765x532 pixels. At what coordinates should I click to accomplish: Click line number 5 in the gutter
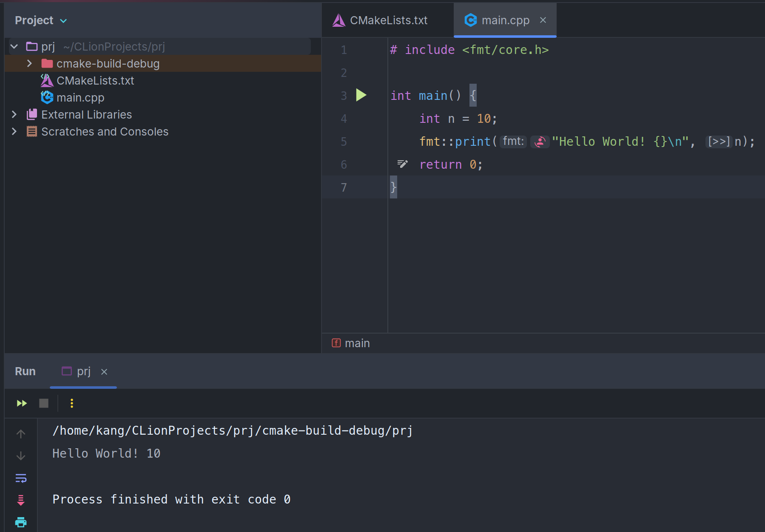(344, 141)
